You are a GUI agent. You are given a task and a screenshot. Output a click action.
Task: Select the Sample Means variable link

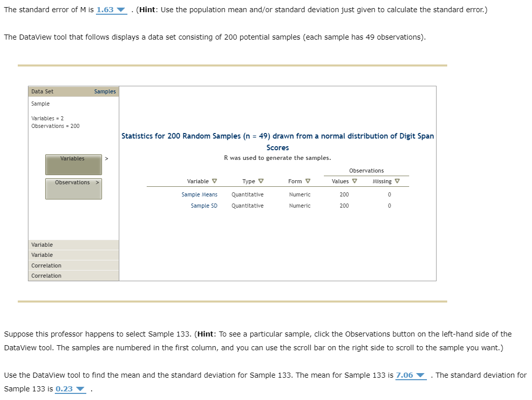tap(200, 194)
